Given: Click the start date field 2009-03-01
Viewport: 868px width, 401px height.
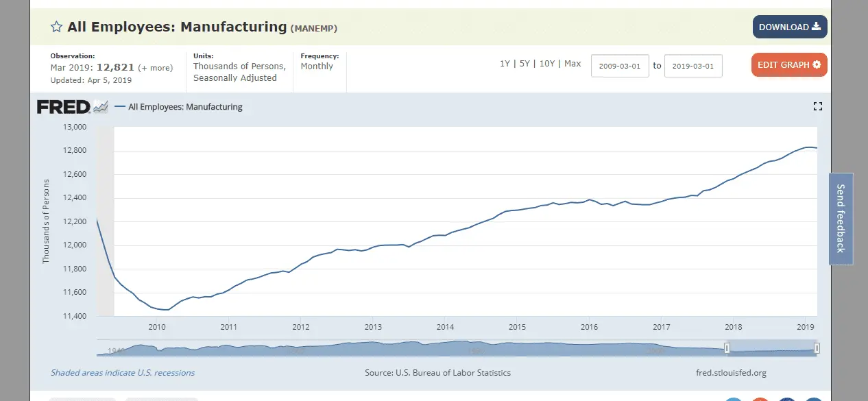Looking at the screenshot, I should point(620,66).
